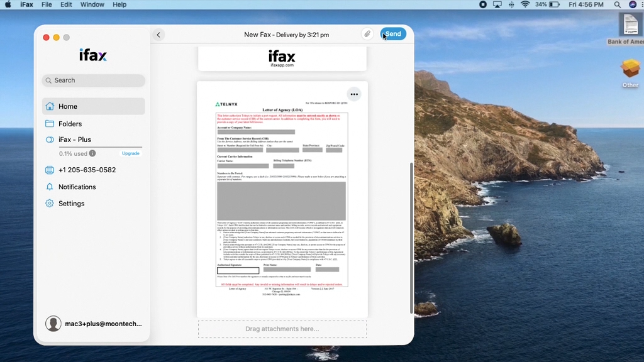
Task: Click the paperclip attachment icon
Action: pyautogui.click(x=367, y=34)
